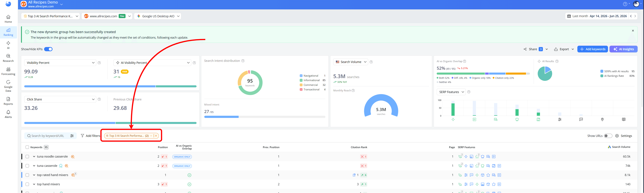The width and height of the screenshot is (644, 193).
Task: Open the www.allrecipes.com website dropdown
Action: click(107, 16)
